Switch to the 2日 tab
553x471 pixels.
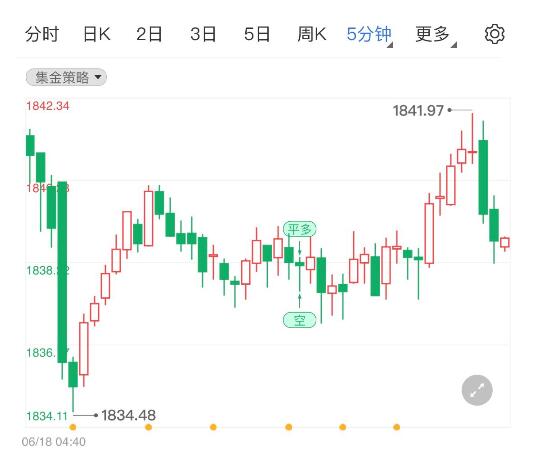tap(149, 34)
